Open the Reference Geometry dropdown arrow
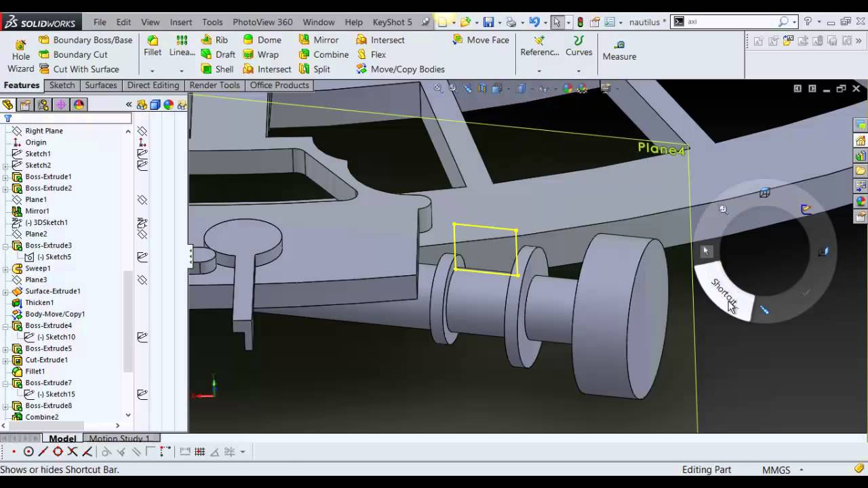The width and height of the screenshot is (868, 488). click(x=539, y=70)
